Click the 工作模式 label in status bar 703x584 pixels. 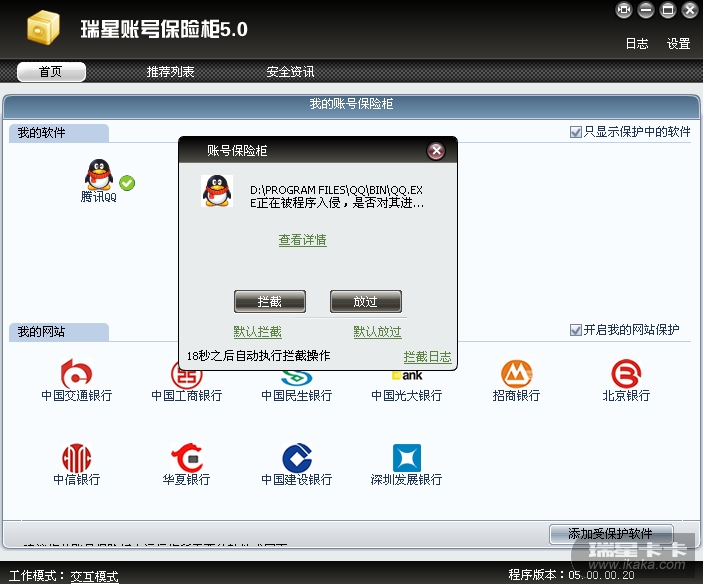(36, 576)
